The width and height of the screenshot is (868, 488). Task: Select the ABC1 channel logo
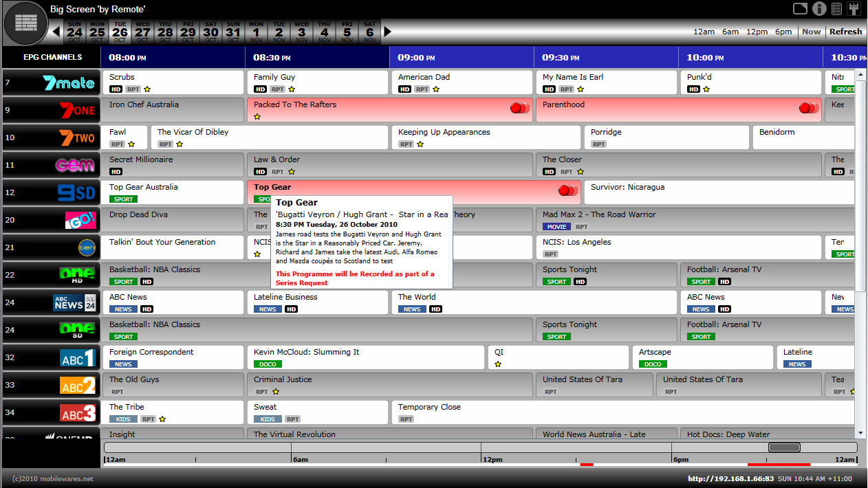coord(78,357)
